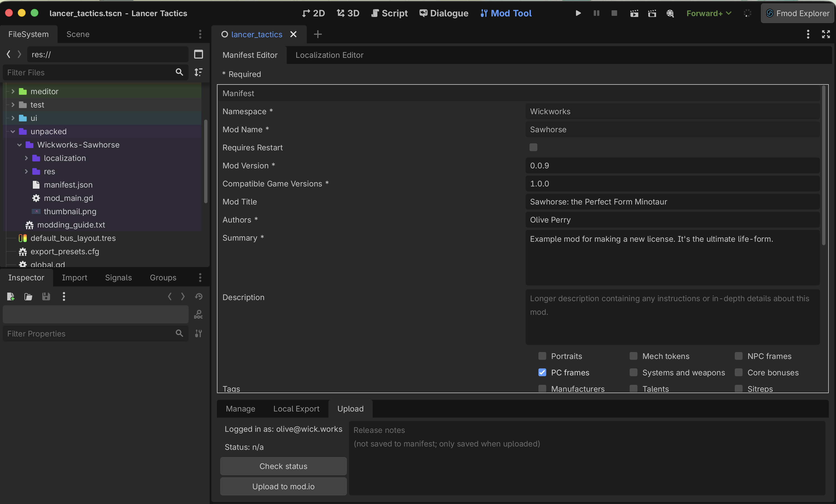Screen dimensions: 836x504
Task: Open the Forward+ renderer dropdown
Action: click(x=709, y=13)
